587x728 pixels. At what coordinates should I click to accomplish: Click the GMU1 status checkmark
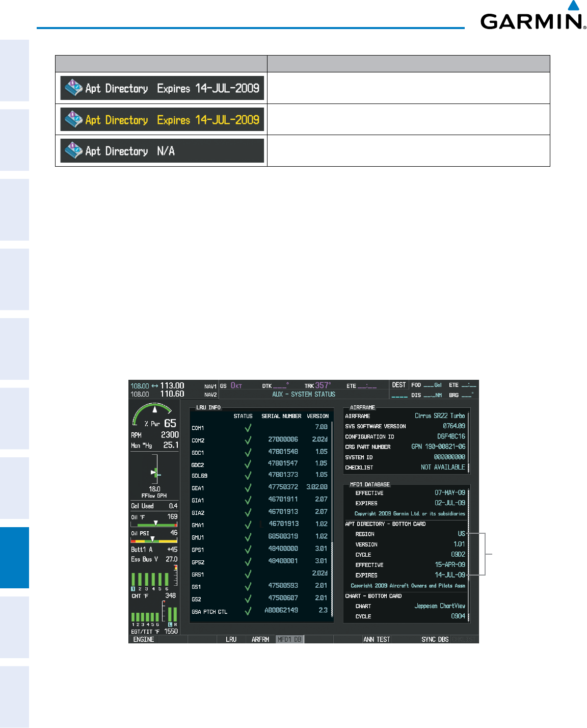coord(248,537)
